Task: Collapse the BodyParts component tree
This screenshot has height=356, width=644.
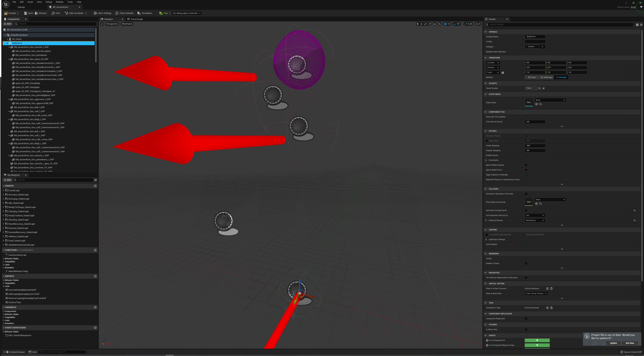Action: click(7, 43)
